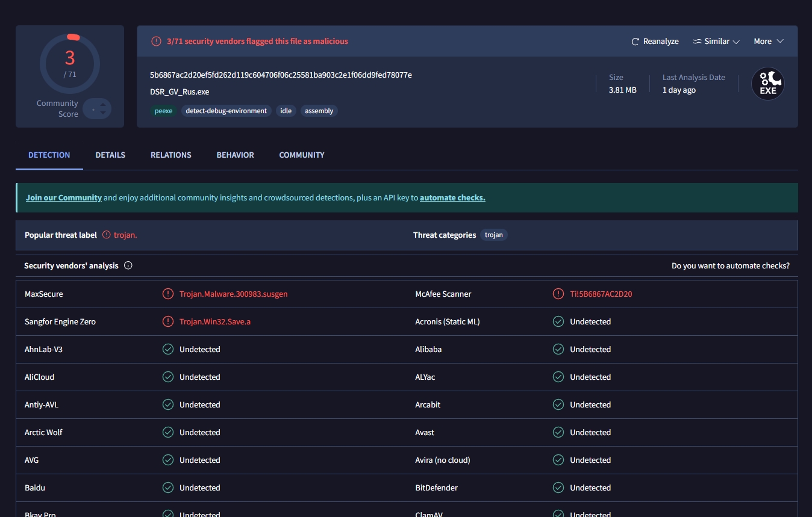Click the Sangfor Engine Zero warning icon

pyautogui.click(x=168, y=321)
